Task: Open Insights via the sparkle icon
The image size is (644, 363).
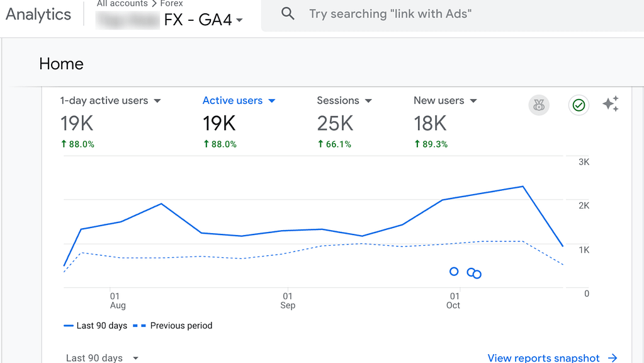Action: tap(610, 105)
